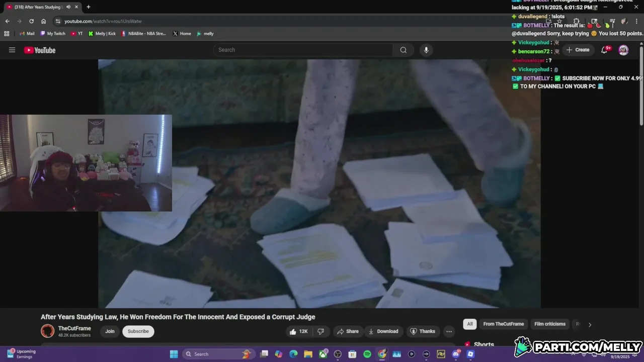Reload the page in the browser
This screenshot has height=362, width=644.
point(31,21)
